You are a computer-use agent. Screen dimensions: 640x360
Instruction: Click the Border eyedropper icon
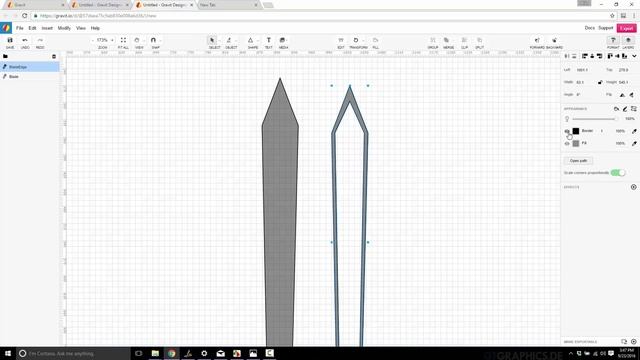click(634, 131)
